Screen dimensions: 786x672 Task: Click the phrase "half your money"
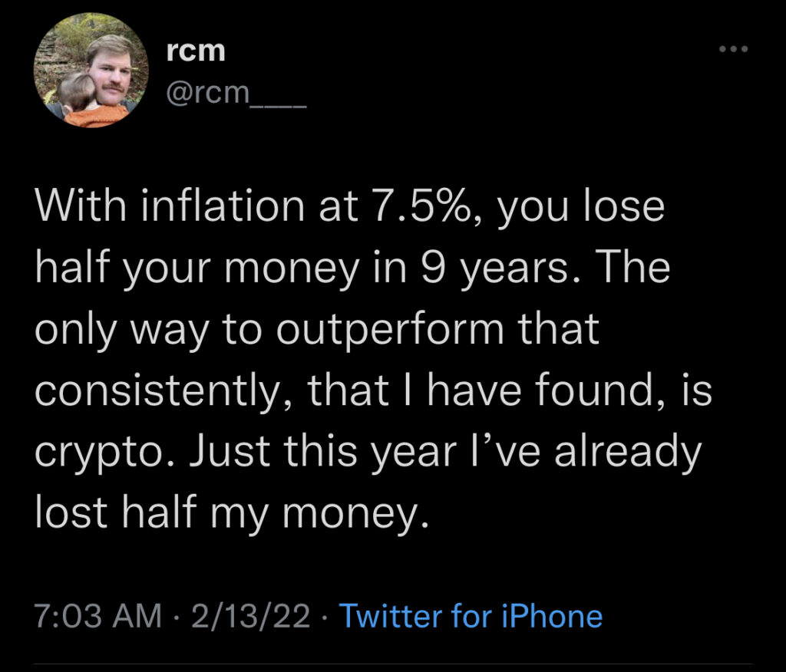click(197, 268)
